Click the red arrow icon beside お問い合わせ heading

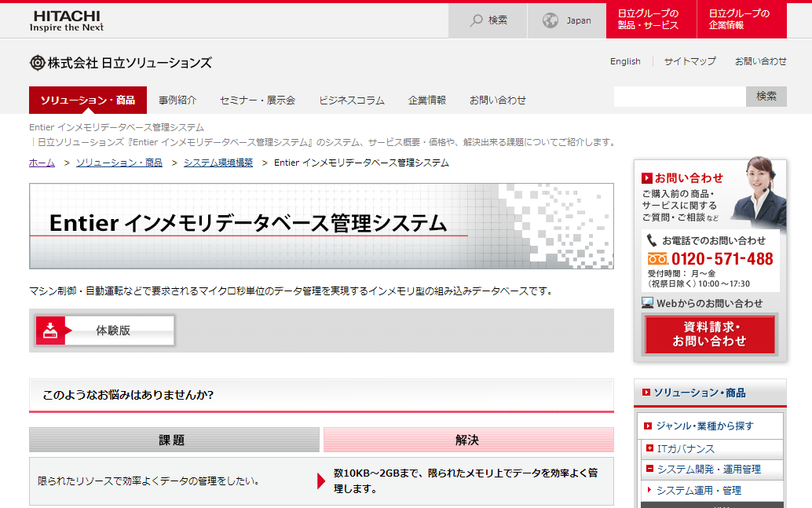point(647,178)
